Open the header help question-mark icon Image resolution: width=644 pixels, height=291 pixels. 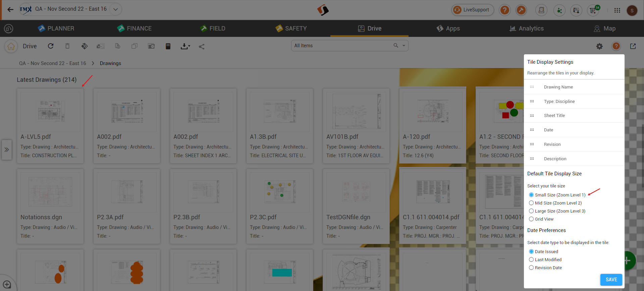pos(504,10)
